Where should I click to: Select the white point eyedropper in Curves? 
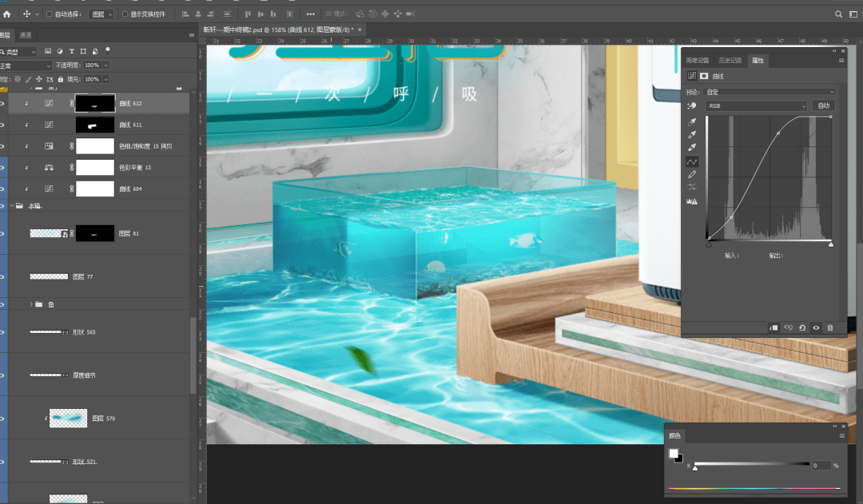pyautogui.click(x=692, y=147)
